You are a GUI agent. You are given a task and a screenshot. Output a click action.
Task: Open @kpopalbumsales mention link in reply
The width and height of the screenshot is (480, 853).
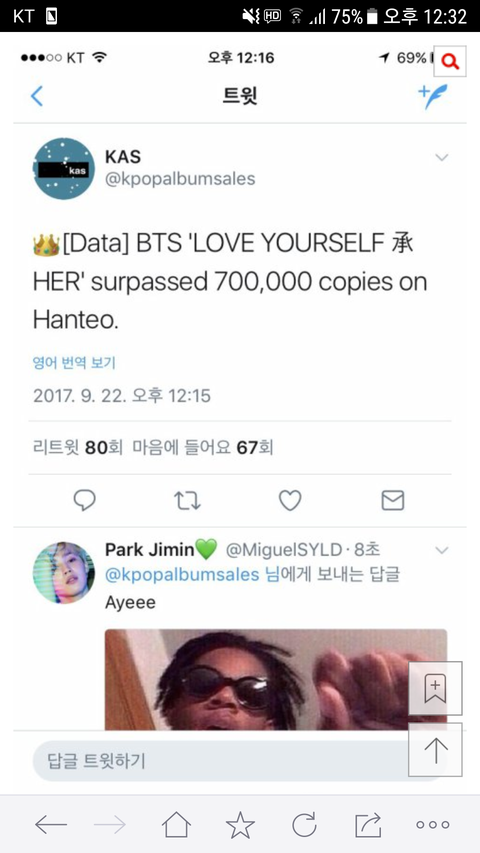tap(182, 575)
